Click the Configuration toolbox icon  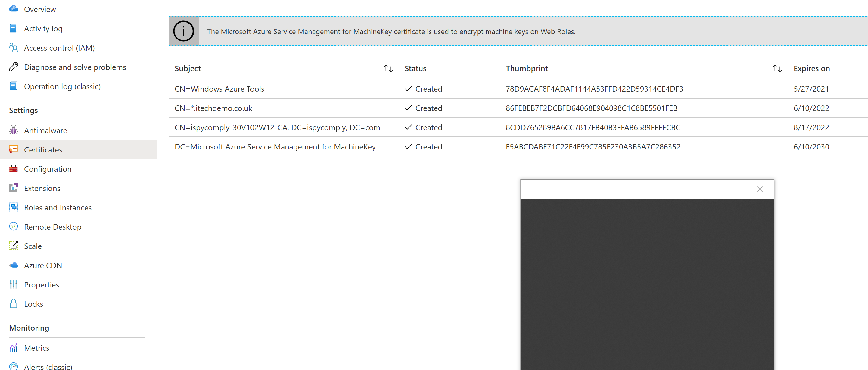point(14,169)
